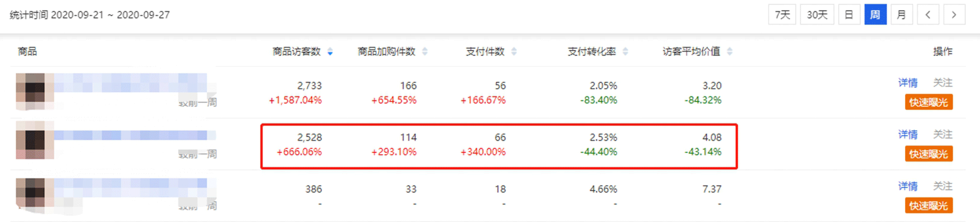Open 详情 for third product
Image resolution: width=980 pixels, height=222 pixels.
pyautogui.click(x=907, y=186)
